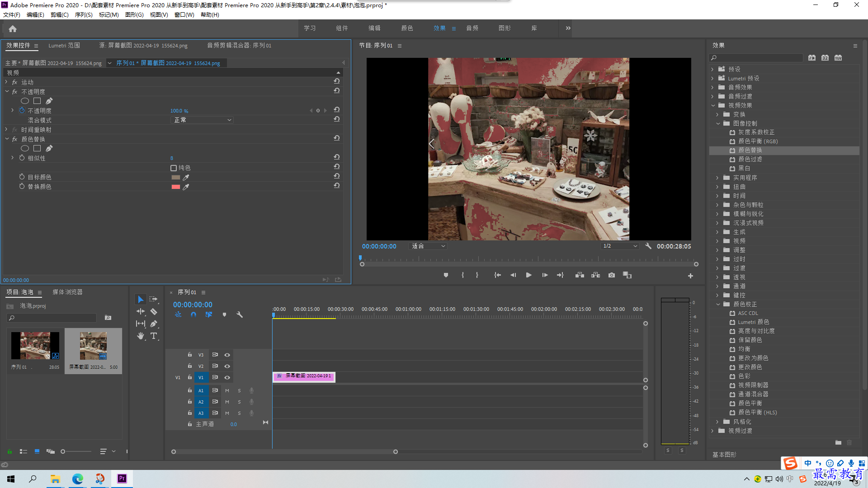
Task: Select the Type tool
Action: pos(154,336)
